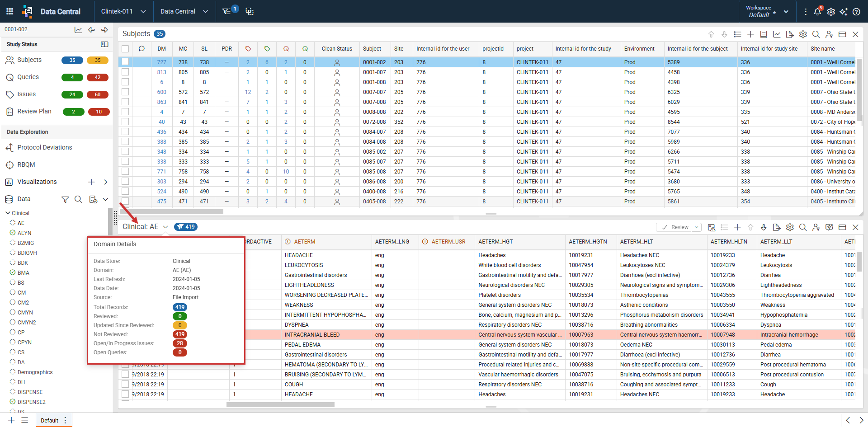Open Queries in Study Status

pyautogui.click(x=28, y=77)
